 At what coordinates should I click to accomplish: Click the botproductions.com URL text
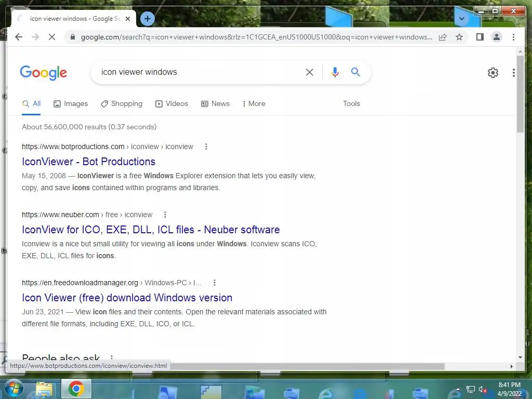point(107,147)
